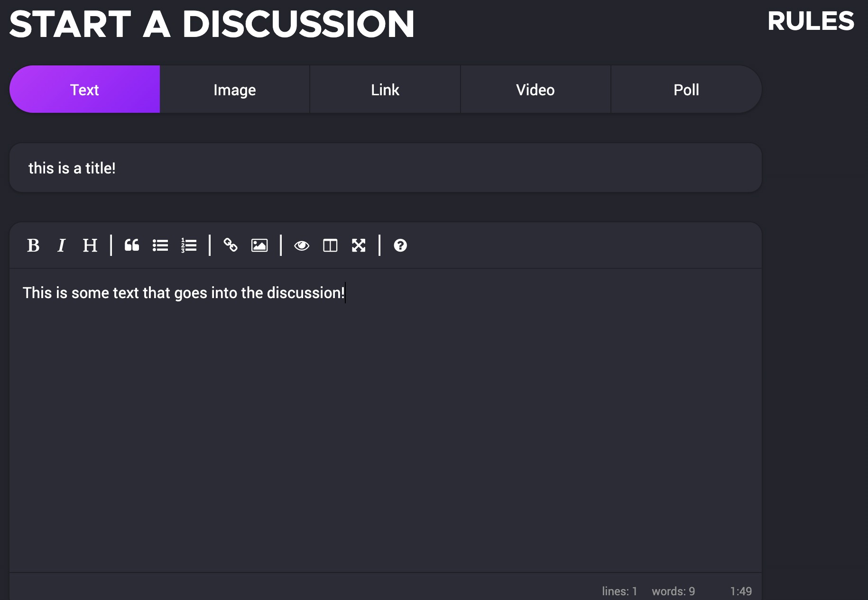The width and height of the screenshot is (868, 600).
Task: Toggle fullscreen editor mode
Action: (359, 245)
